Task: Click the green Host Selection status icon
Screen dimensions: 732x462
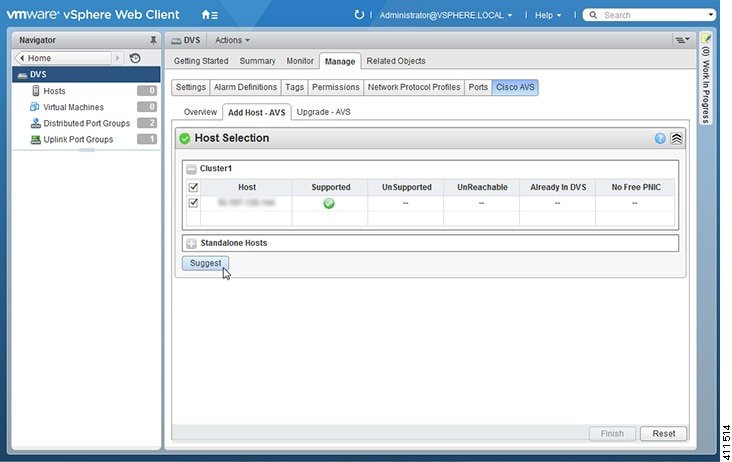Action: [185, 138]
